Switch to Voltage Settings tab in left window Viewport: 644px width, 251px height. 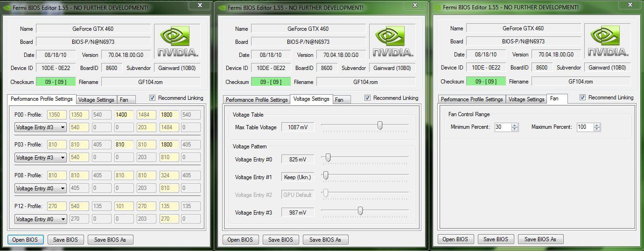(x=96, y=100)
